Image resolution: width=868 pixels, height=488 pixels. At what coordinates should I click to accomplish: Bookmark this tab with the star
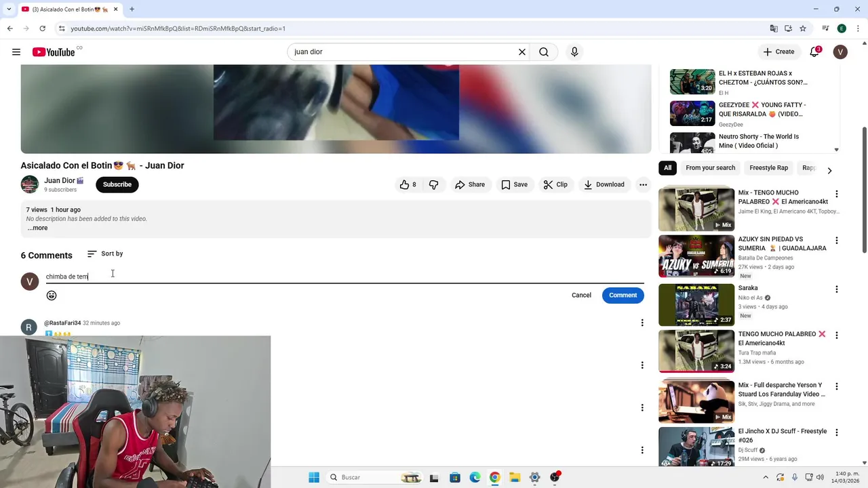(803, 28)
